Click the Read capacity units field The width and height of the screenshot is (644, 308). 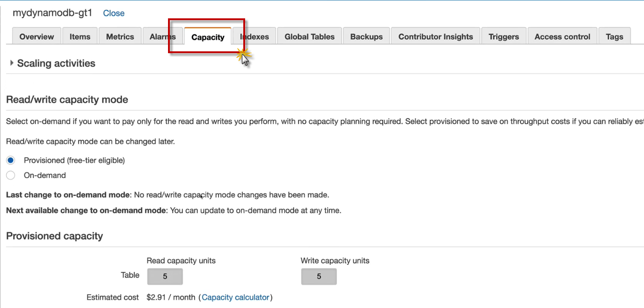point(165,276)
